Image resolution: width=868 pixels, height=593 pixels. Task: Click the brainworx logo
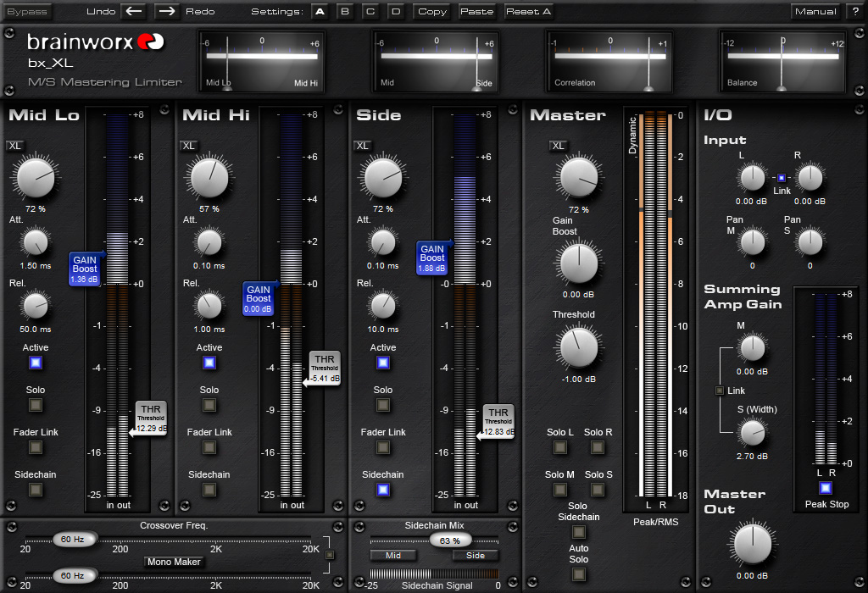[95, 42]
